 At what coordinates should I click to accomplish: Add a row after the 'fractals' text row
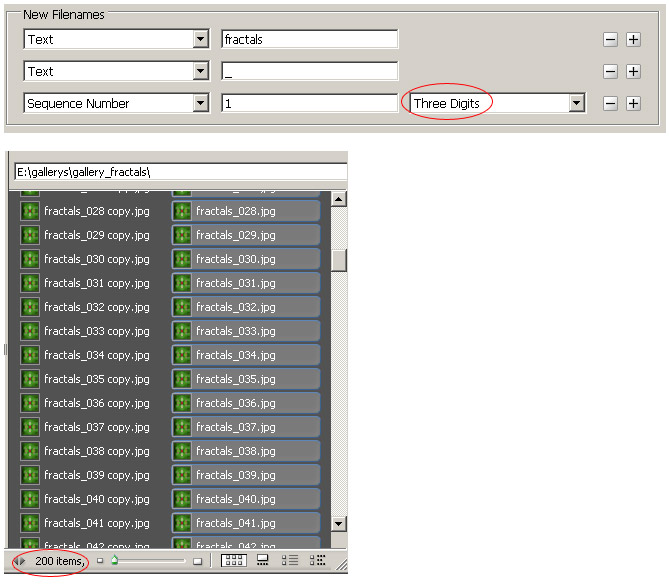click(x=634, y=40)
